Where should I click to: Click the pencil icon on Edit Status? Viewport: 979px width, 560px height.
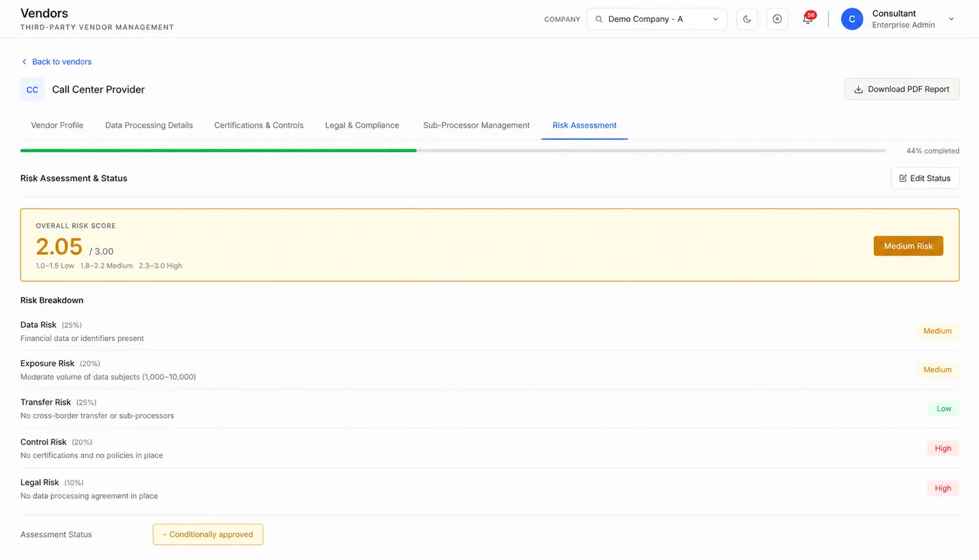pos(903,179)
